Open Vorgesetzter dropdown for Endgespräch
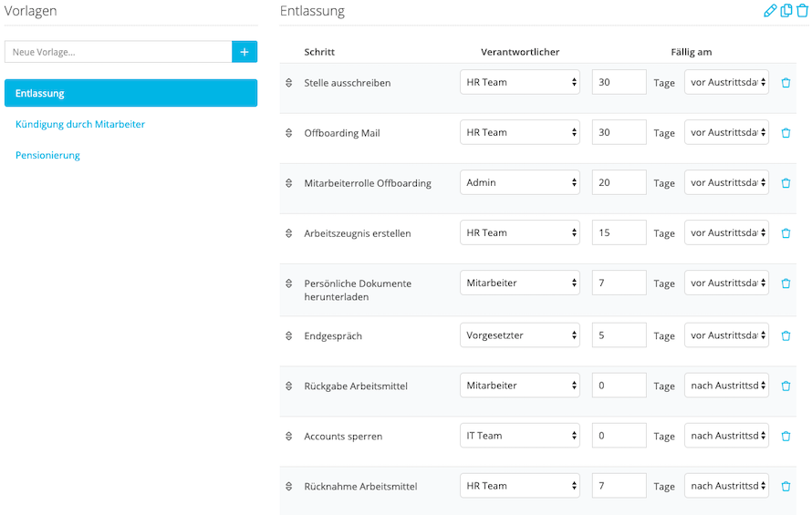 520,335
